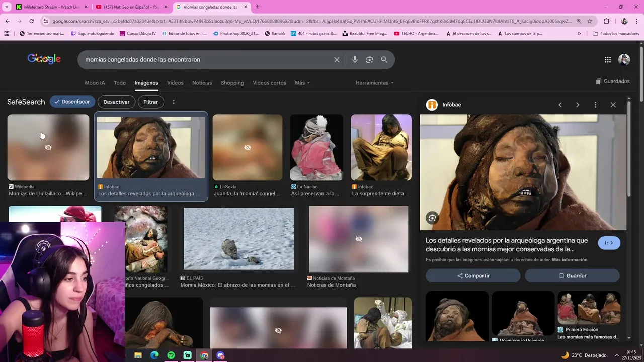644x362 pixels.
Task: Search inside the image with the Lens icon on the preview
Action: click(432, 218)
